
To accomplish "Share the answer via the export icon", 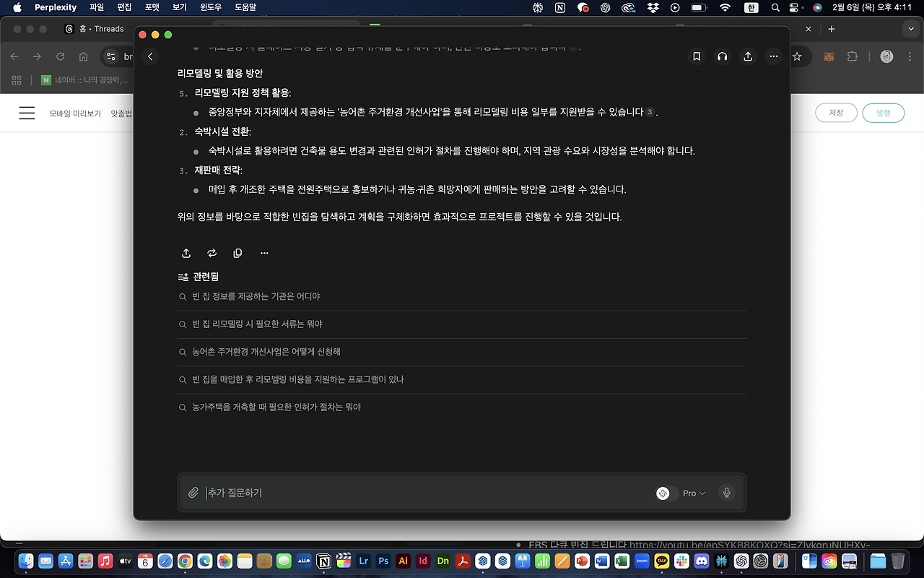I will [x=186, y=253].
